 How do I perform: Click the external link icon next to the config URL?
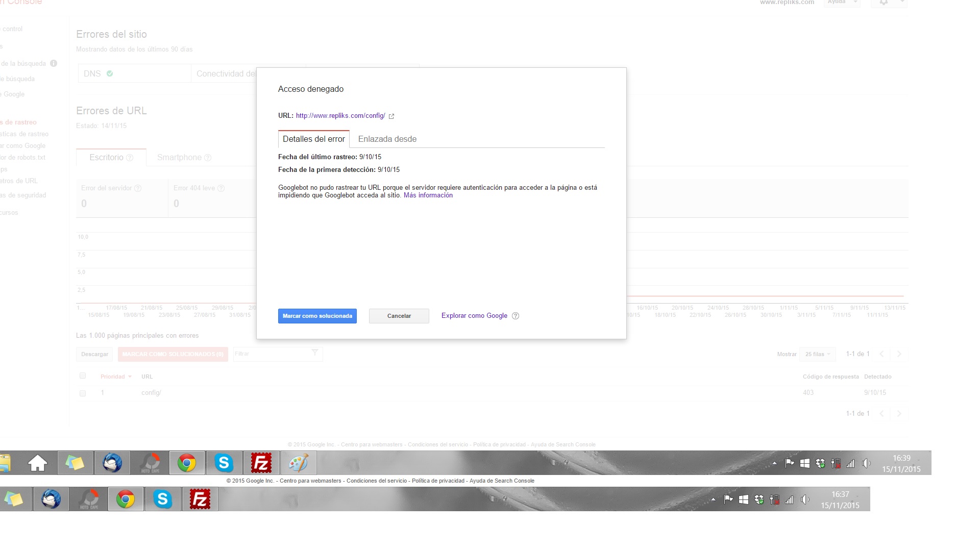(391, 116)
